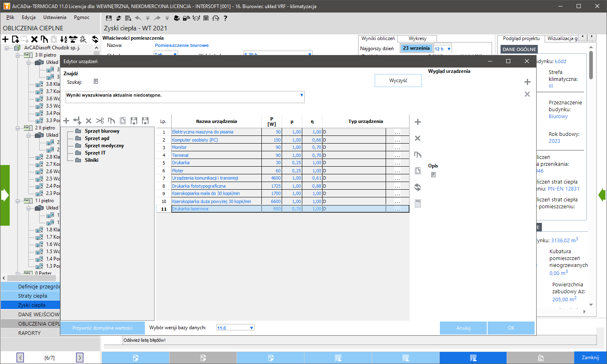Image resolution: width=607 pixels, height=364 pixels.
Task: Collapse the 2 II piętro tree node
Action: (18, 128)
